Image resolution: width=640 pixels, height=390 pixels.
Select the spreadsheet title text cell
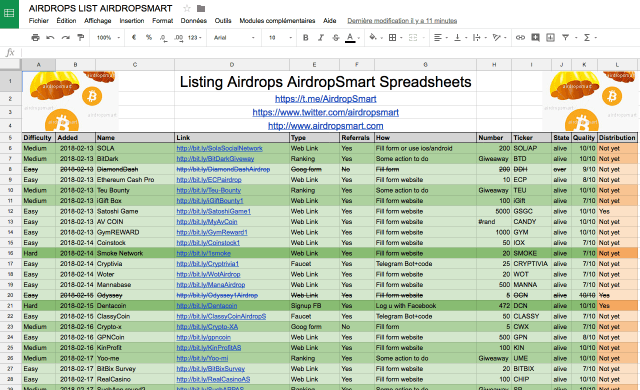(325, 82)
